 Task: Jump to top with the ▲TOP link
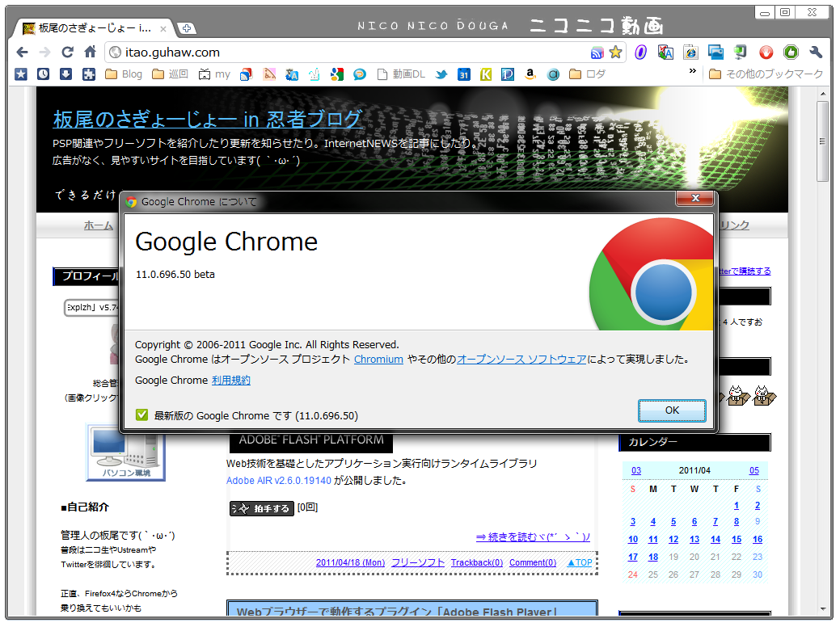coord(580,562)
